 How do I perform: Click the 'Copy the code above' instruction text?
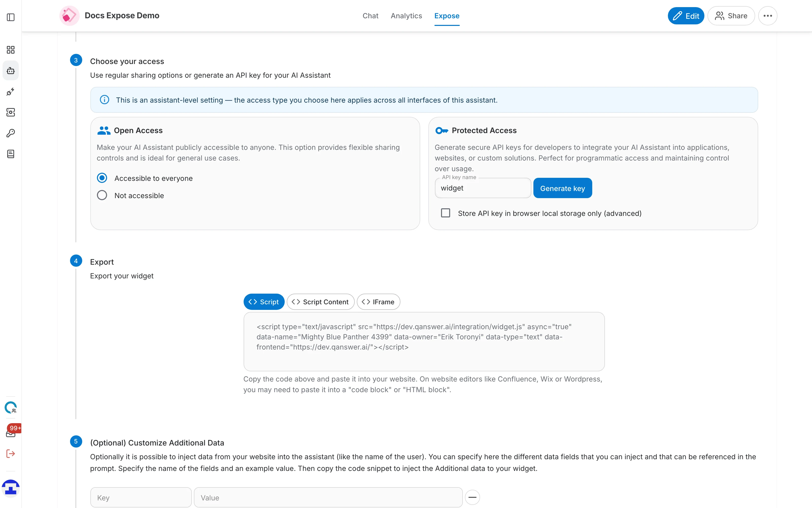(x=423, y=384)
